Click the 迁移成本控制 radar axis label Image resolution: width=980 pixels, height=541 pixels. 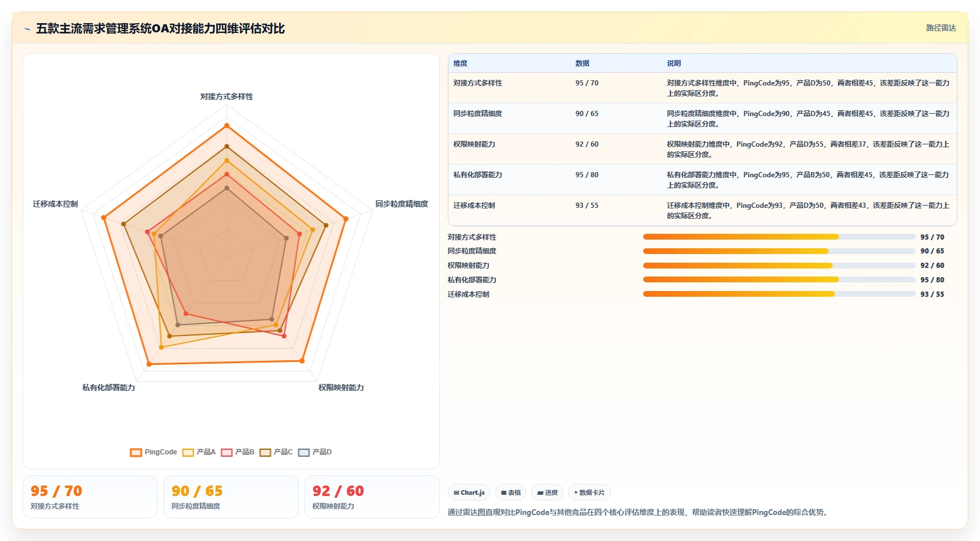55,204
